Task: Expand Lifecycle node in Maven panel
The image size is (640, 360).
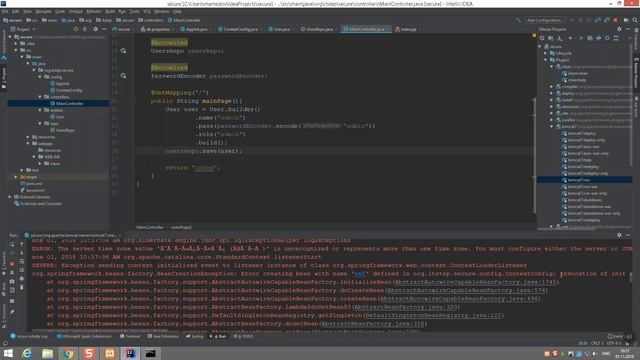Action: point(546,53)
